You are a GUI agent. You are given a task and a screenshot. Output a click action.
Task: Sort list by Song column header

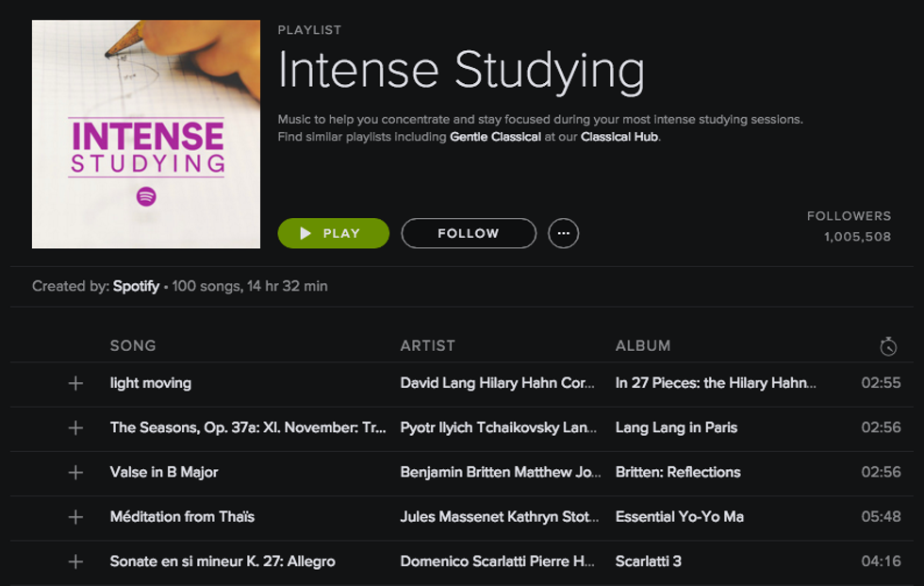tap(133, 345)
